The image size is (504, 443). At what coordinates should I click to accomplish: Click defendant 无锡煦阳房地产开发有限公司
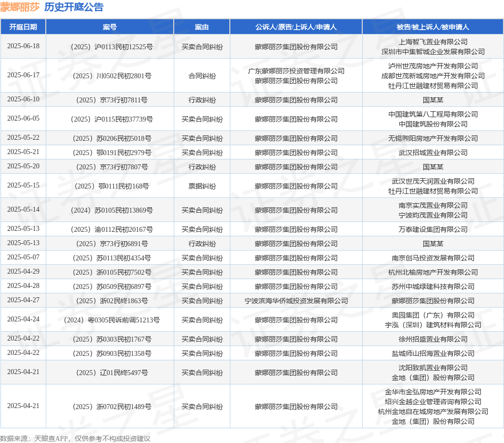coord(433,138)
